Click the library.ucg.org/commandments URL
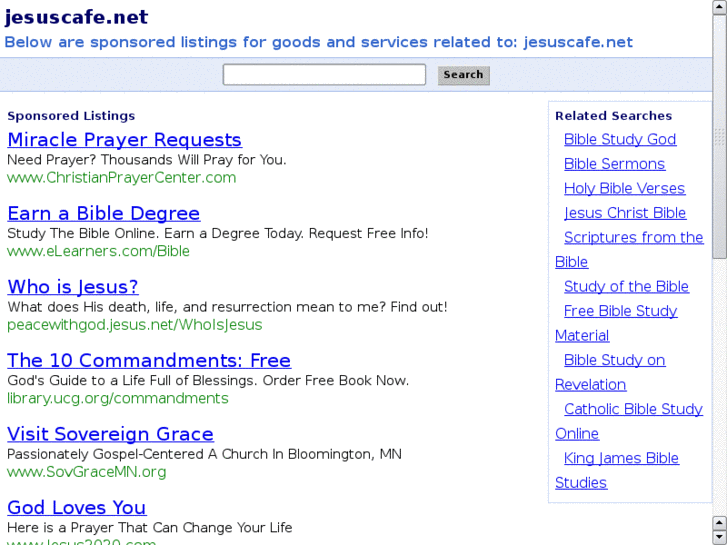727x545 pixels. [x=118, y=398]
